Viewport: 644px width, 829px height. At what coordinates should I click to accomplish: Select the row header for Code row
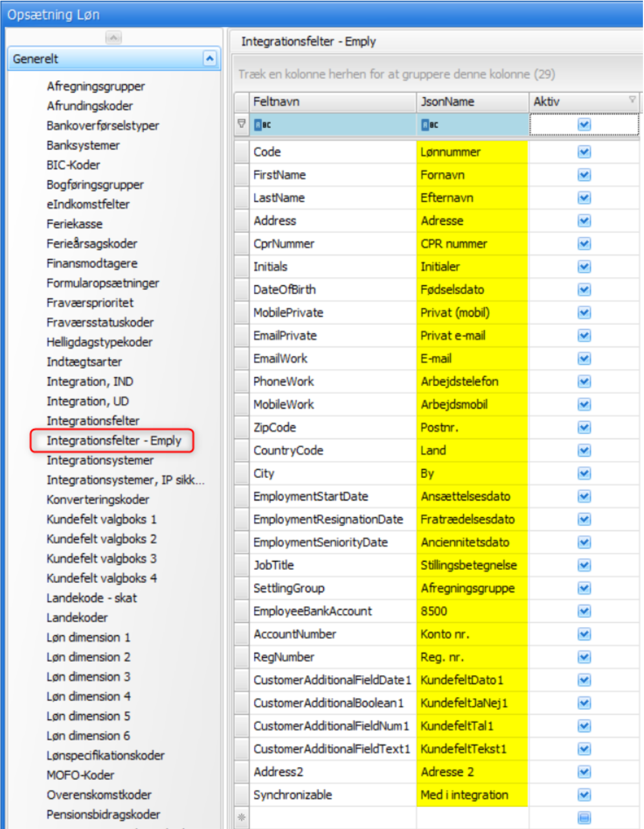242,152
